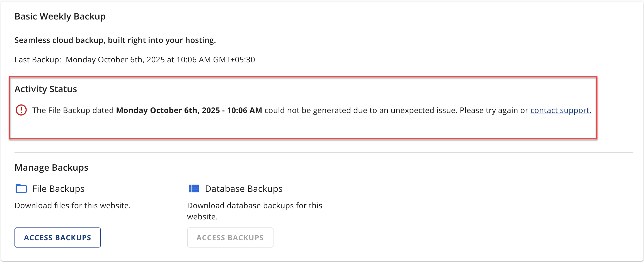Select the Basic Weekly Backup heading

pyautogui.click(x=60, y=16)
